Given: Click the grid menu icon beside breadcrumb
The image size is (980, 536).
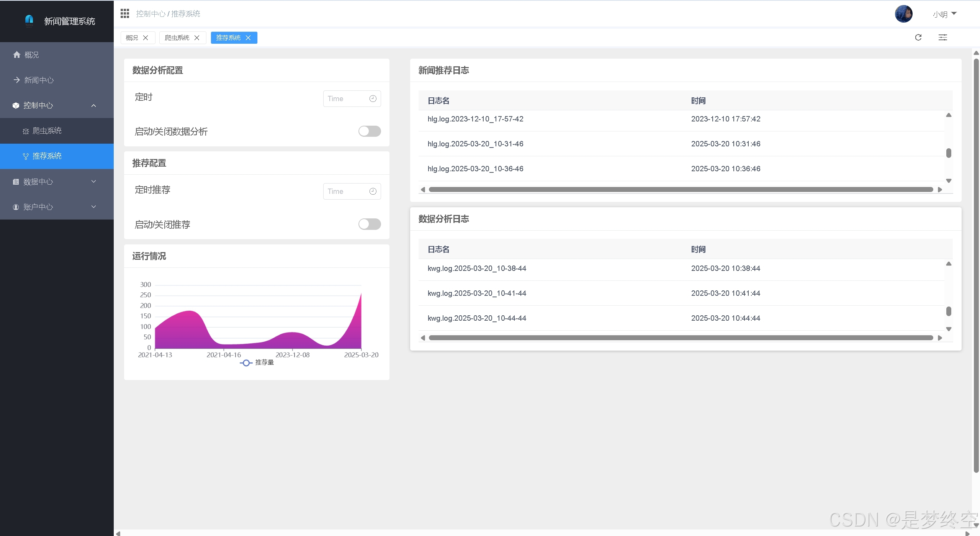Looking at the screenshot, I should point(125,14).
